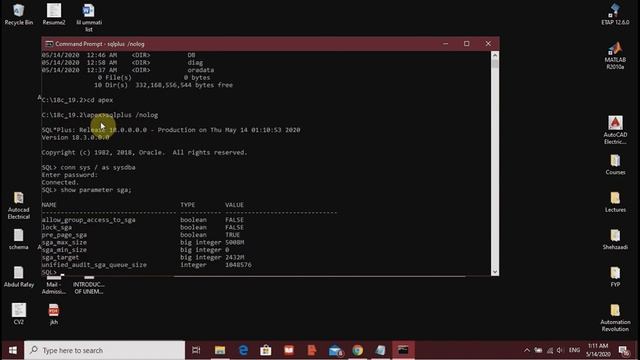Open File Explorer from the taskbar
640x360 pixels.
coord(220,350)
